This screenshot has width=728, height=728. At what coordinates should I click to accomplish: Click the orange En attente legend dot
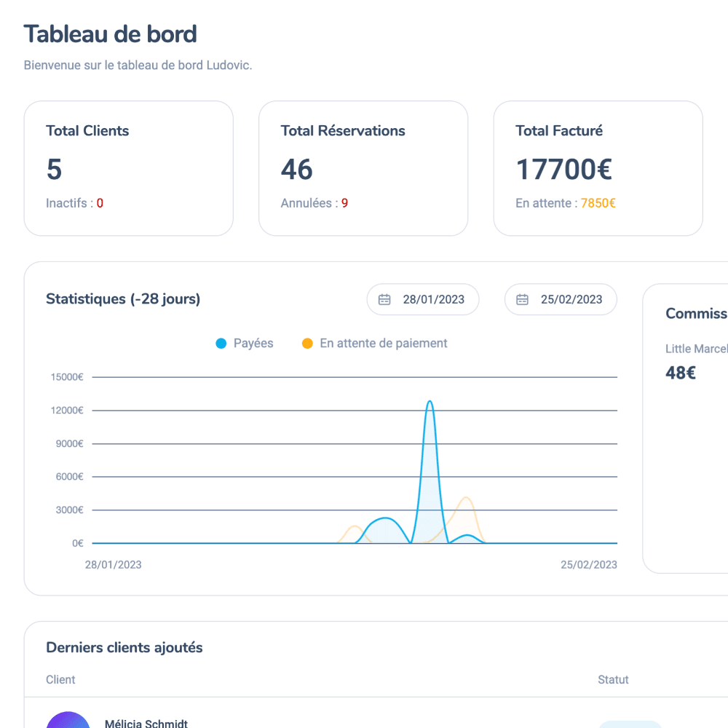coord(307,343)
